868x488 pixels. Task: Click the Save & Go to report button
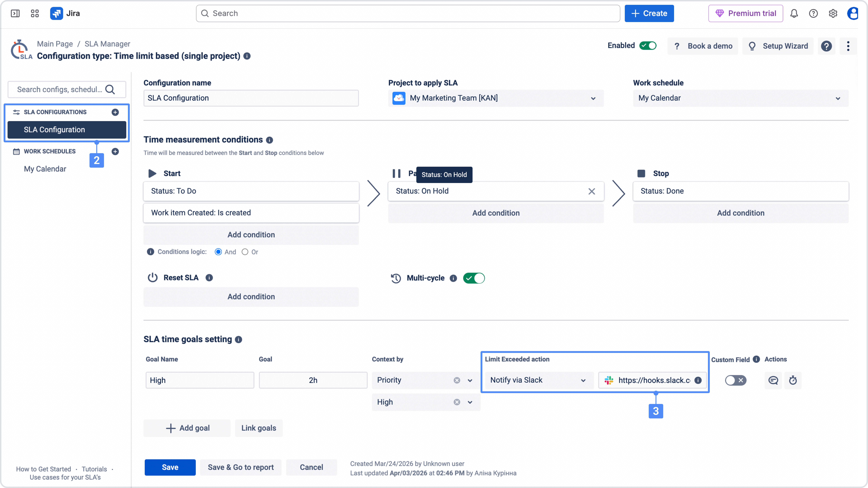(241, 467)
